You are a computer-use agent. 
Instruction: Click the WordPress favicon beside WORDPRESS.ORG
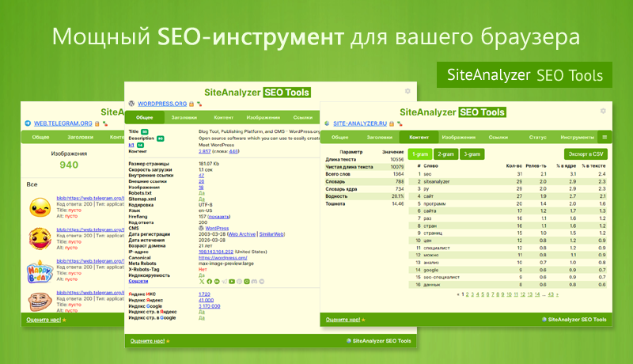(131, 104)
